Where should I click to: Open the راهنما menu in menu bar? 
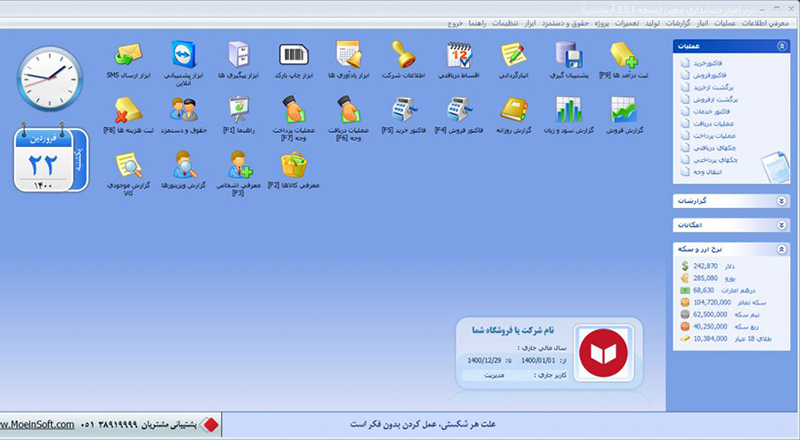[477, 23]
